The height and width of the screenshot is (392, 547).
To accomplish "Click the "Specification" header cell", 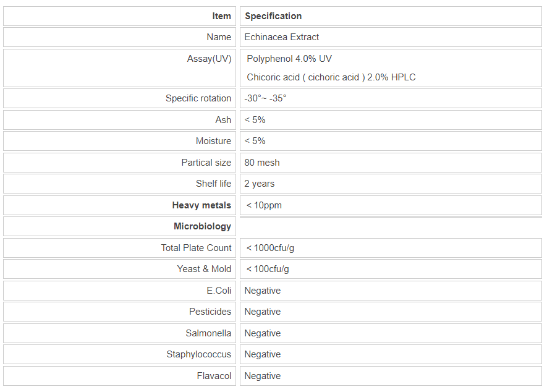I will point(273,16).
